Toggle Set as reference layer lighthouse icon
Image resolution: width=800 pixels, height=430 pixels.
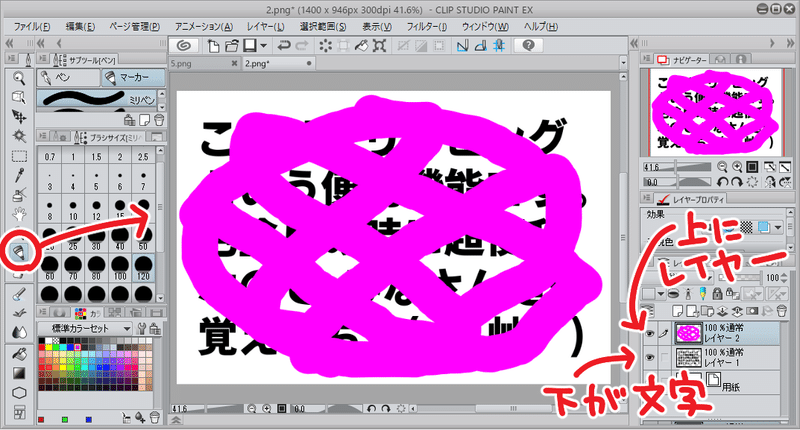pyautogui.click(x=688, y=293)
